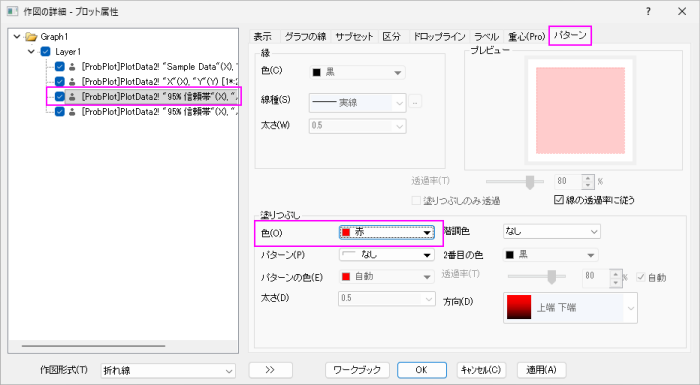
Task: Click the red 赤 fill color swatch
Action: point(346,232)
